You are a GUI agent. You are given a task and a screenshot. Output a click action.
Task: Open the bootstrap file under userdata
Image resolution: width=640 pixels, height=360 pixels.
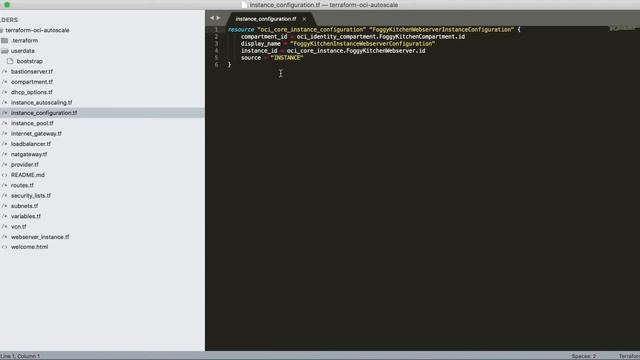pyautogui.click(x=29, y=61)
